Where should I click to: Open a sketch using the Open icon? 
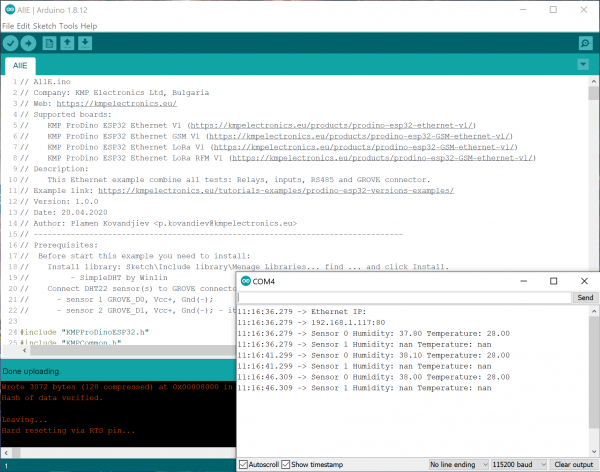pyautogui.click(x=67, y=43)
